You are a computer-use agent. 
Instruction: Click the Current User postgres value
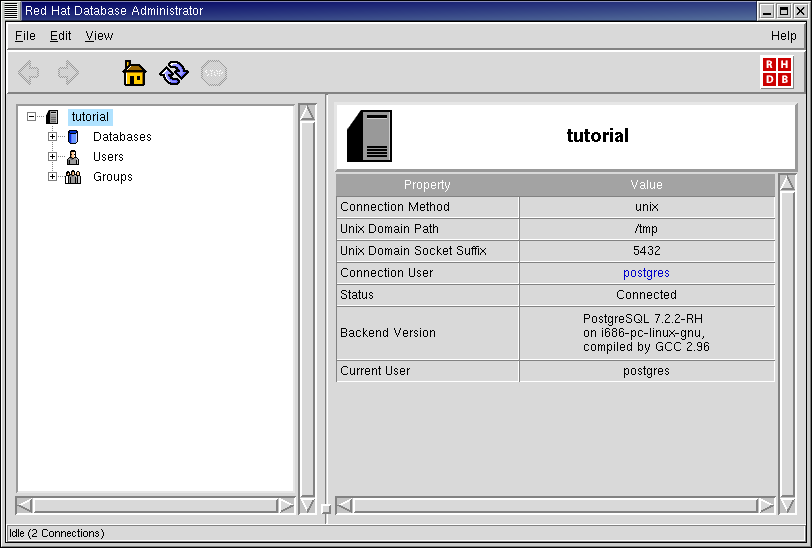coord(646,371)
